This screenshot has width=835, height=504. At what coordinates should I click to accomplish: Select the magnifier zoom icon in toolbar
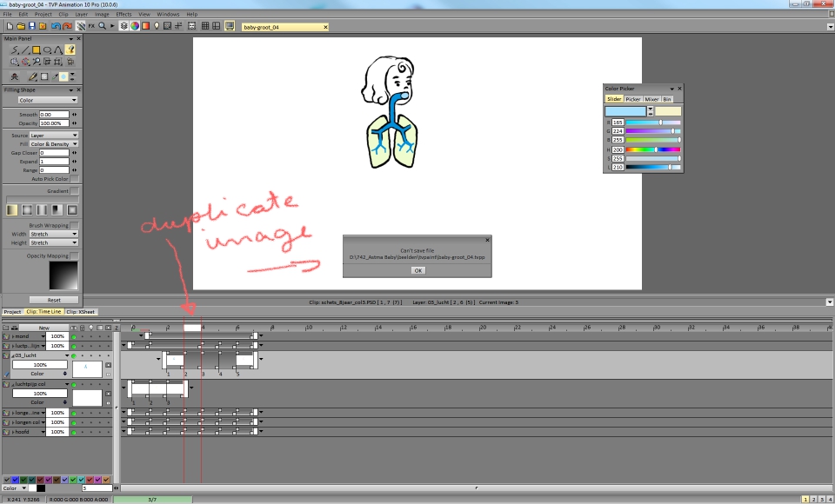pos(102,26)
